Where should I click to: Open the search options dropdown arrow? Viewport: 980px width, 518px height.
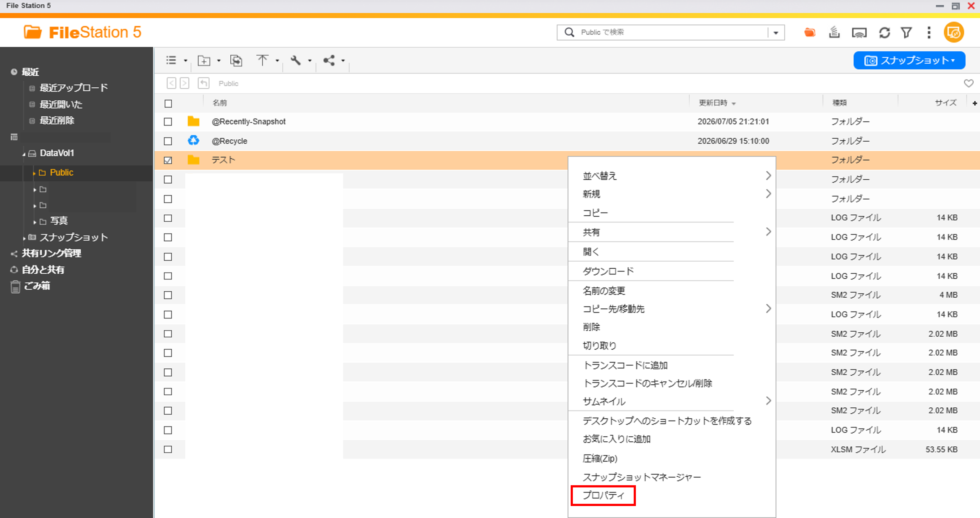tap(776, 33)
